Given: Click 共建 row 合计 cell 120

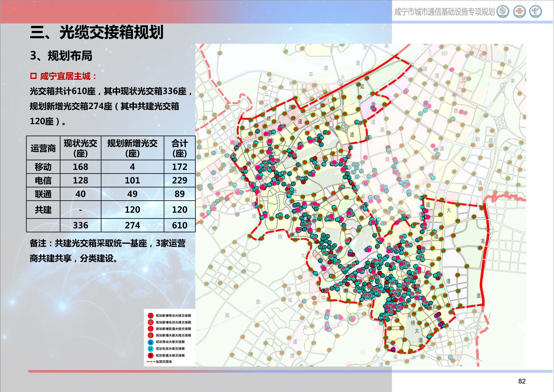Looking at the screenshot, I should [180, 209].
